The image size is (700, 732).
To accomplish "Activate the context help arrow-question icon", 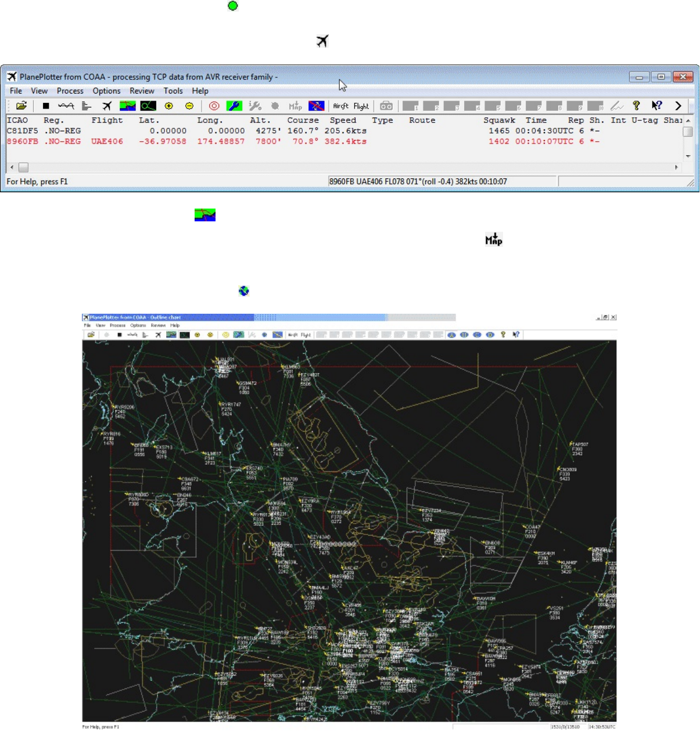I will tap(657, 106).
